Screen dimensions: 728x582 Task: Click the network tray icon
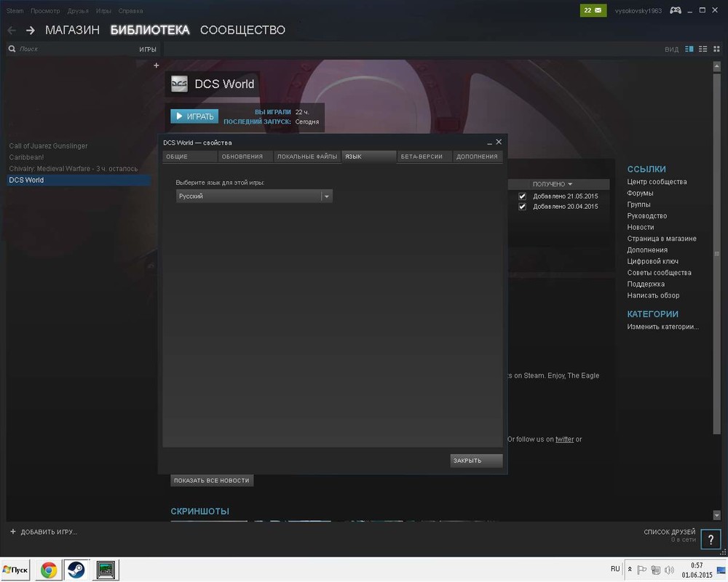tap(656, 570)
